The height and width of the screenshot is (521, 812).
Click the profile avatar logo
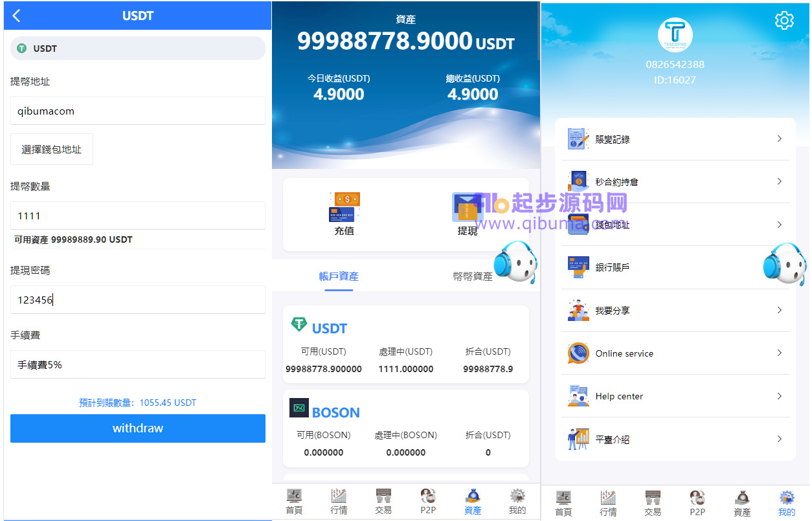click(675, 35)
